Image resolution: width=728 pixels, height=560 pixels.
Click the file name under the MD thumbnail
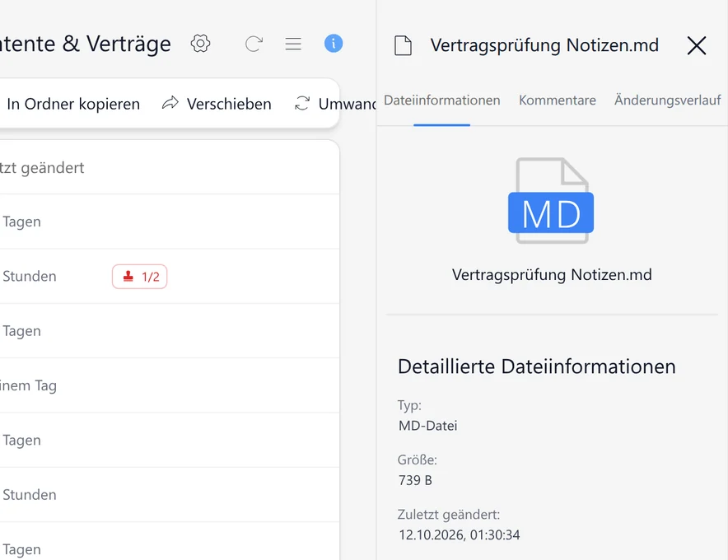(552, 274)
